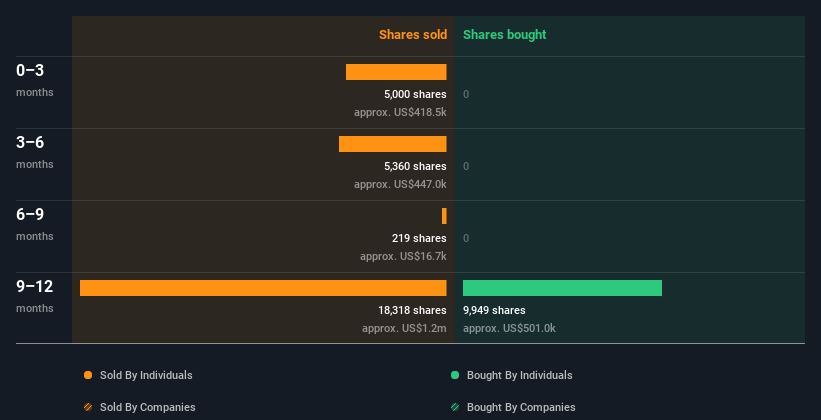Click the 9–12 months row label
This screenshot has width=821, height=420.
point(35,296)
